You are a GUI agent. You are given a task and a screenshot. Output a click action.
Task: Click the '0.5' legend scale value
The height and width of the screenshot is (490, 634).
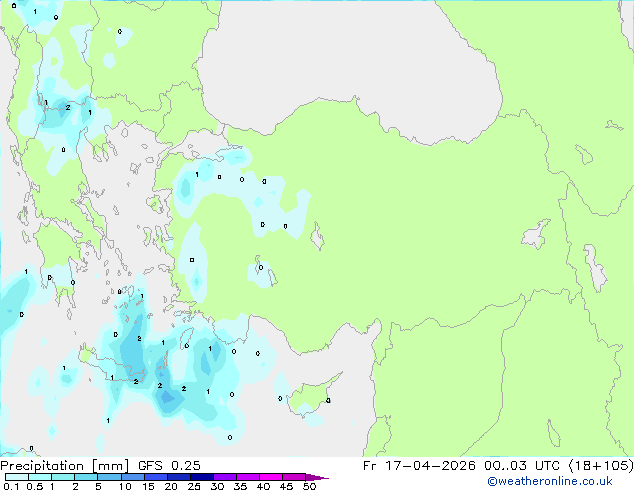click(x=35, y=486)
